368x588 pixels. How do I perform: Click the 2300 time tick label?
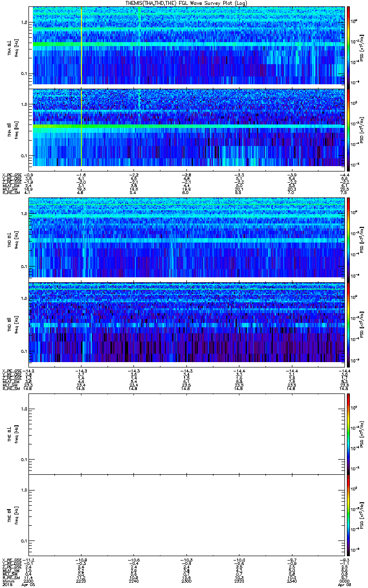(186, 581)
